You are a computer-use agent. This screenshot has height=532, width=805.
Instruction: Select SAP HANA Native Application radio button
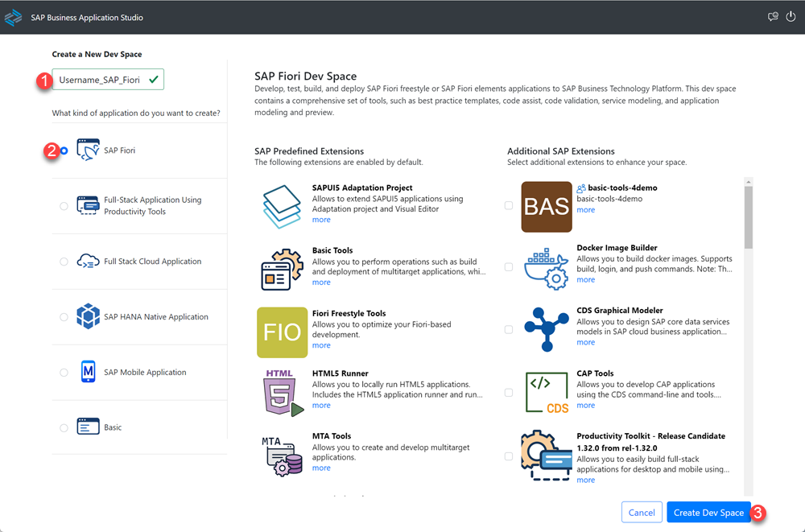pos(64,317)
